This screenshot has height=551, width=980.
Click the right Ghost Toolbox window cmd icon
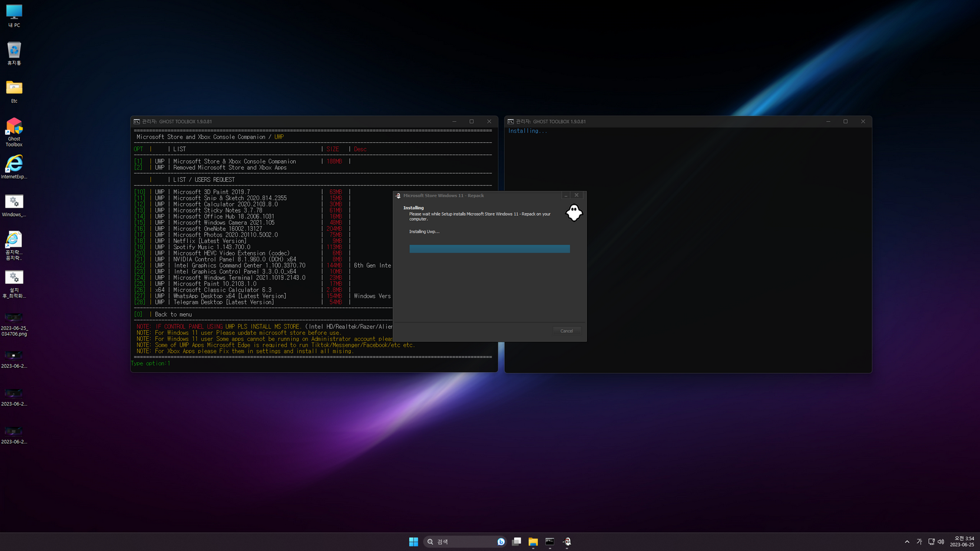(x=511, y=122)
